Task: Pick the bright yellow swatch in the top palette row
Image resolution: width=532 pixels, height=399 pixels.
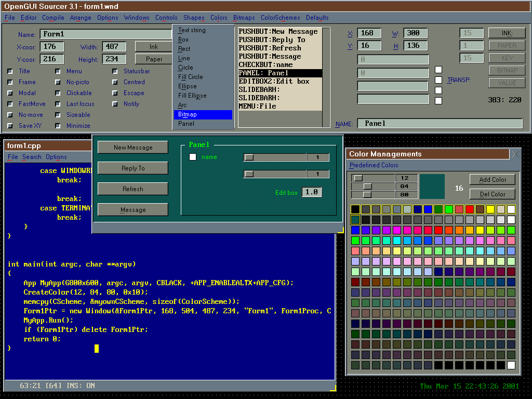Action: [490, 209]
